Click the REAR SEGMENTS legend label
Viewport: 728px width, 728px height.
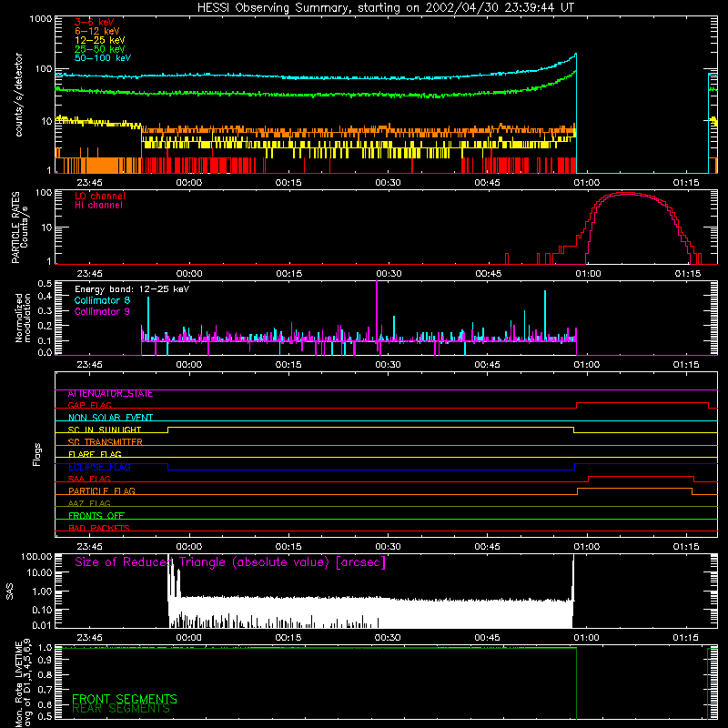[x=121, y=709]
